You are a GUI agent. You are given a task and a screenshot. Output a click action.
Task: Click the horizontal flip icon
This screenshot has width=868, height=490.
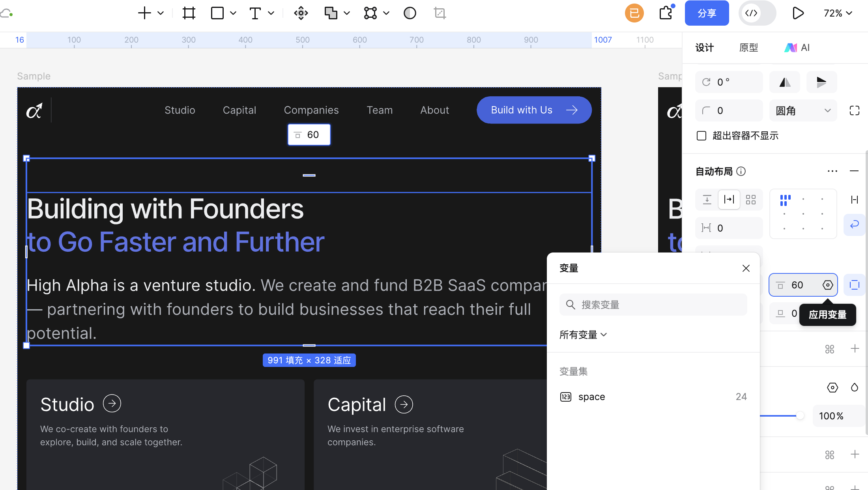point(785,82)
